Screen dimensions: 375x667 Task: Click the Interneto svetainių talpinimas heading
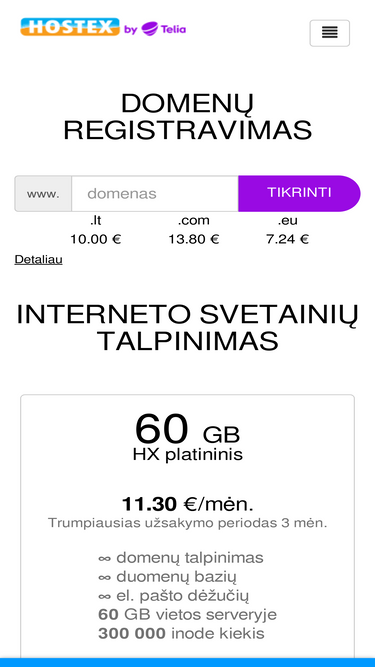point(188,328)
